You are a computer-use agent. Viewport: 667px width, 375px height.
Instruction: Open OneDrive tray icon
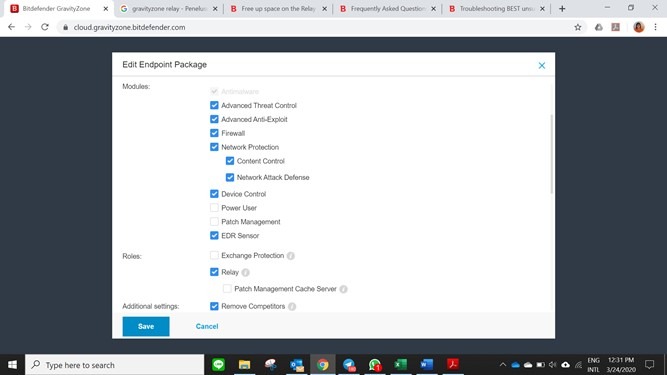coord(516,365)
